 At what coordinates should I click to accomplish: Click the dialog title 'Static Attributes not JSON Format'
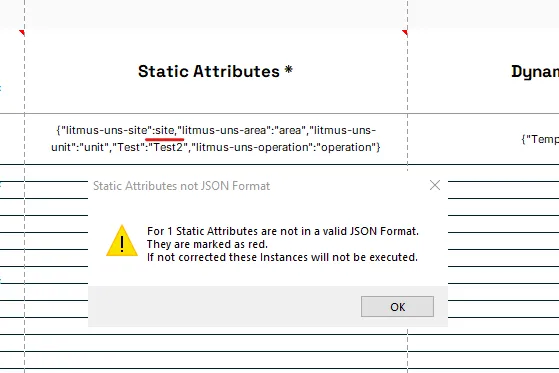[181, 186]
